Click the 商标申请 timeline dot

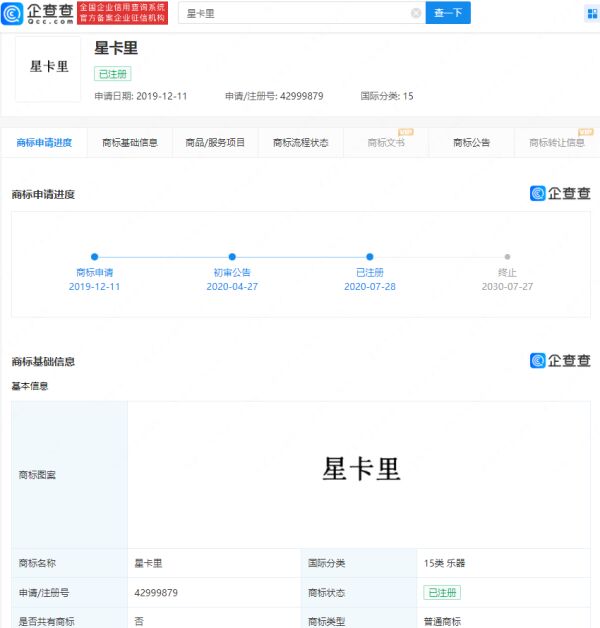click(x=94, y=257)
